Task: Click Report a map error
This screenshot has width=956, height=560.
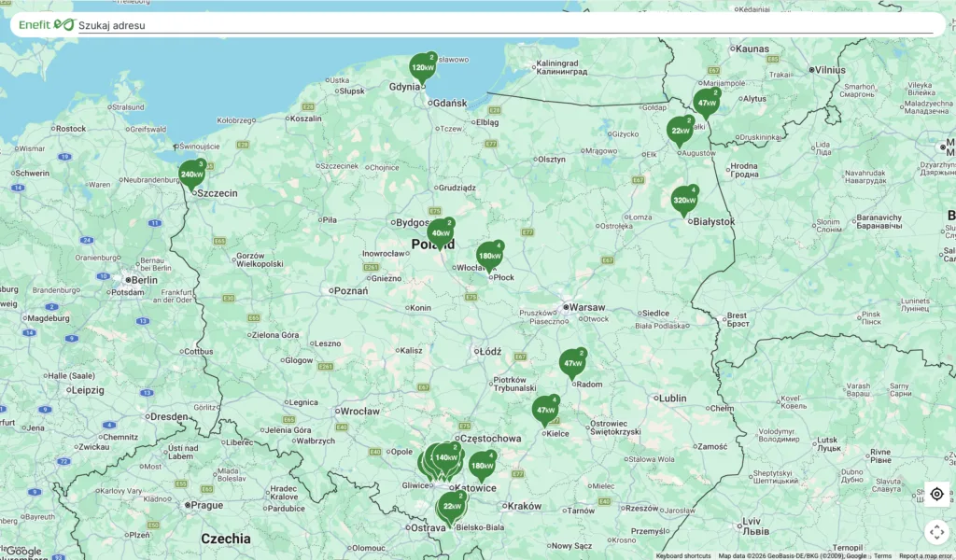Action: pyautogui.click(x=927, y=555)
